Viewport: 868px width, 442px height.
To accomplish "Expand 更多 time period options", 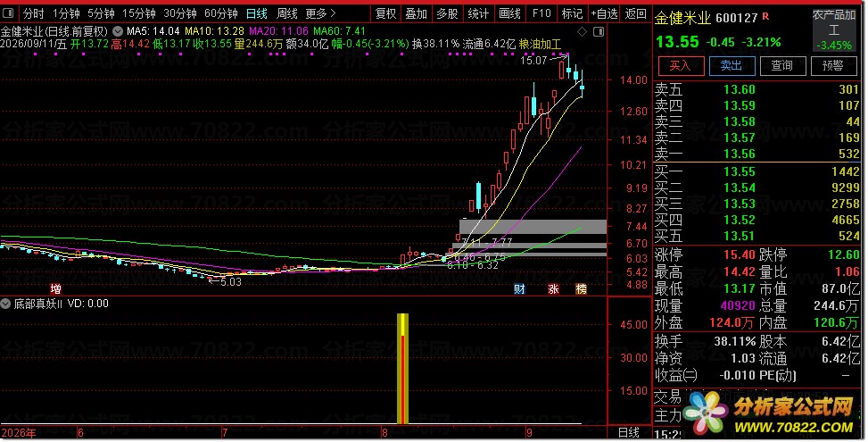I will (320, 13).
